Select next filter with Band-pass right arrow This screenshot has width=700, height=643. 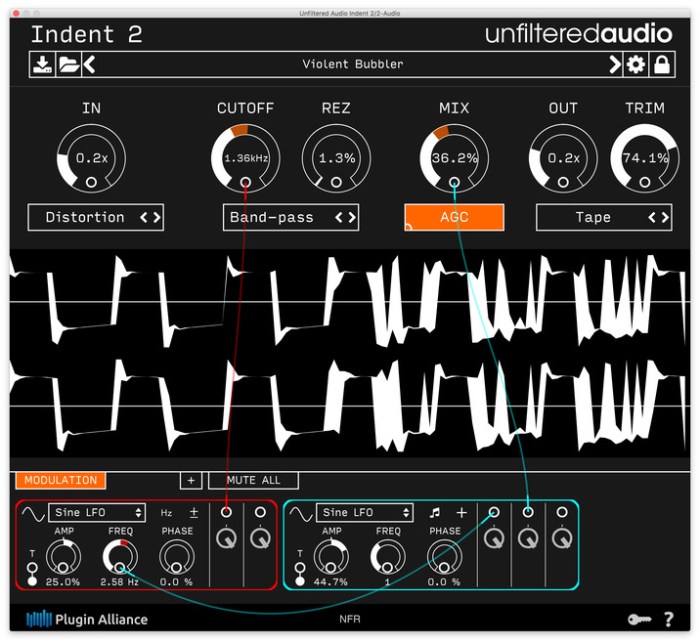tap(352, 217)
